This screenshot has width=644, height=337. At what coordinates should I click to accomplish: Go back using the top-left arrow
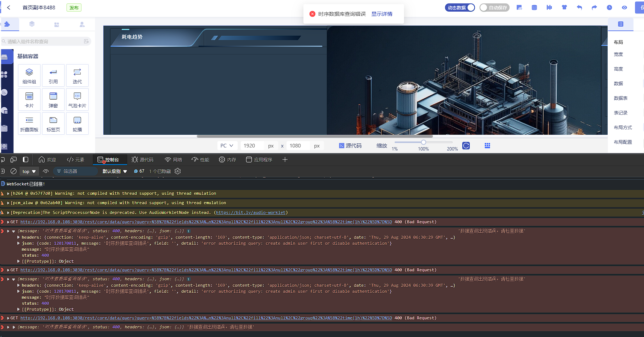[x=9, y=8]
